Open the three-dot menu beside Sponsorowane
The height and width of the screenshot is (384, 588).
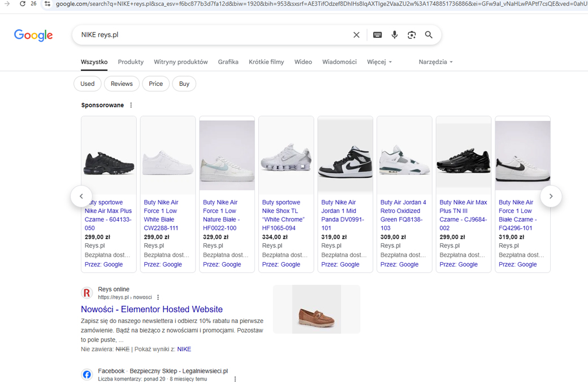click(x=131, y=105)
